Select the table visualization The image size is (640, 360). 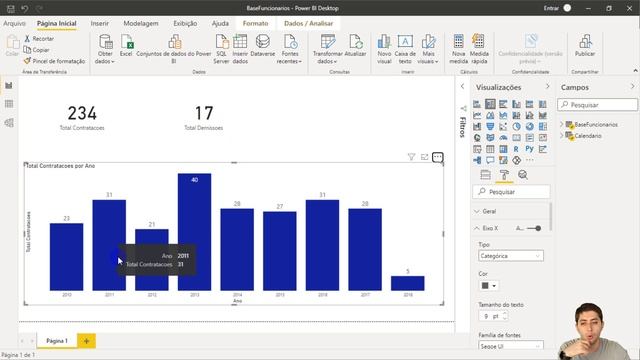pos(490,149)
